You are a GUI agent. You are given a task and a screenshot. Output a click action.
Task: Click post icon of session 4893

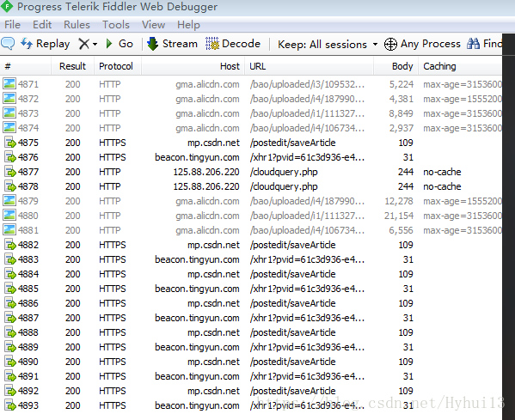pyautogui.click(x=10, y=405)
